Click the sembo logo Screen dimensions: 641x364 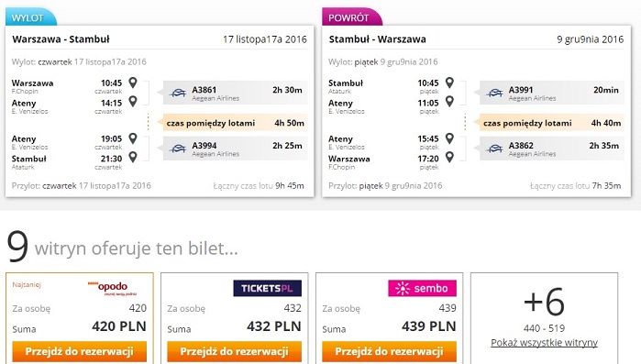tap(423, 288)
